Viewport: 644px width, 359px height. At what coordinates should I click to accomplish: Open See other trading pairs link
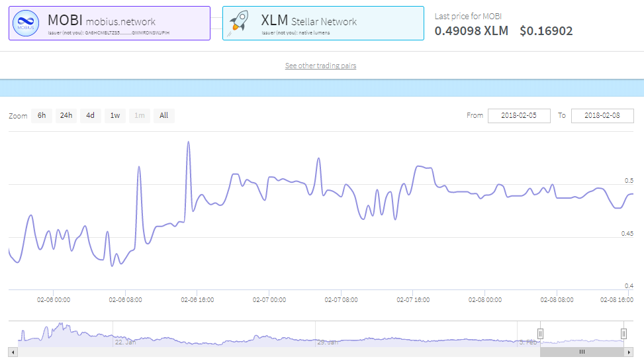[321, 66]
